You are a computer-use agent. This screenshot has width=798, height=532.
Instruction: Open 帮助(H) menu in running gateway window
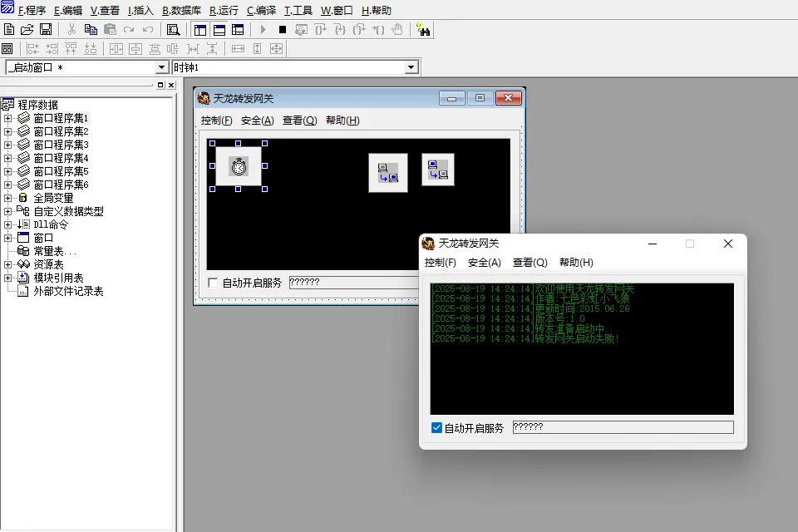coord(576,263)
